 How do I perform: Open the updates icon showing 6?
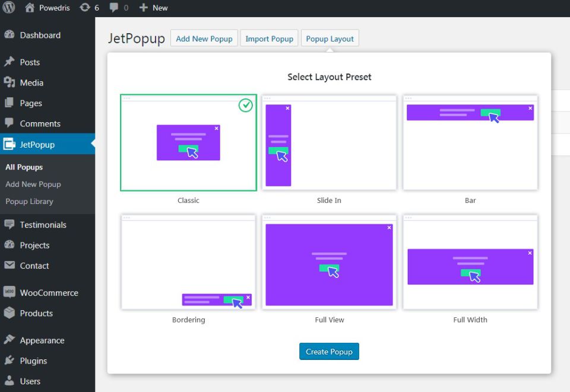[x=85, y=8]
